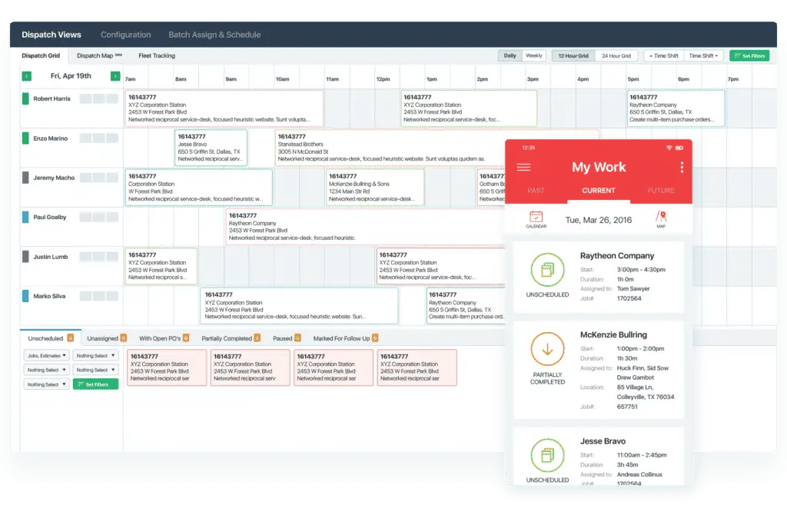
Task: Select the Partially Completed tab
Action: click(x=231, y=338)
